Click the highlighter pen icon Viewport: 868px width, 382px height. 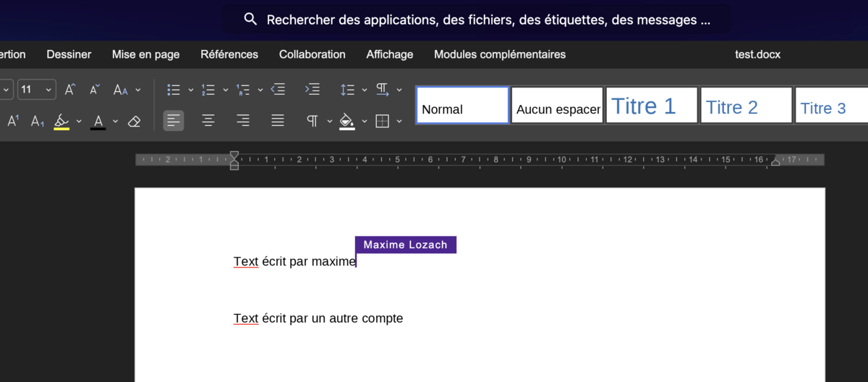click(62, 120)
